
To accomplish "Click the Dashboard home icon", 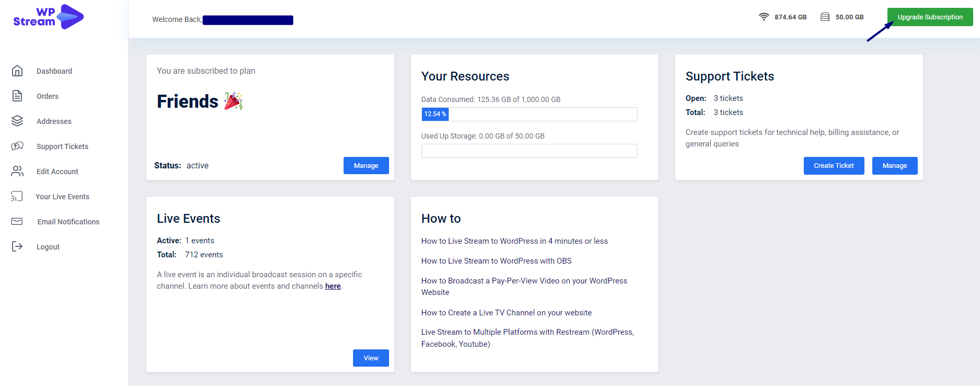I will 17,71.
